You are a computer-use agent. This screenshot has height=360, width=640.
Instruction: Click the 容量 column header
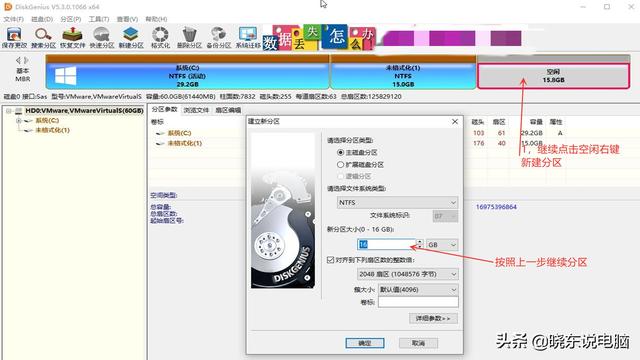pyautogui.click(x=536, y=122)
